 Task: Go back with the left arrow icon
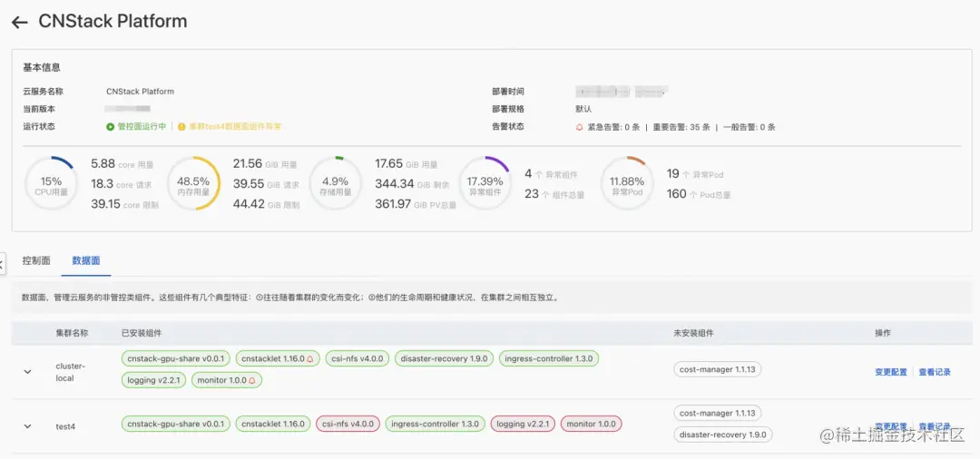tap(19, 23)
